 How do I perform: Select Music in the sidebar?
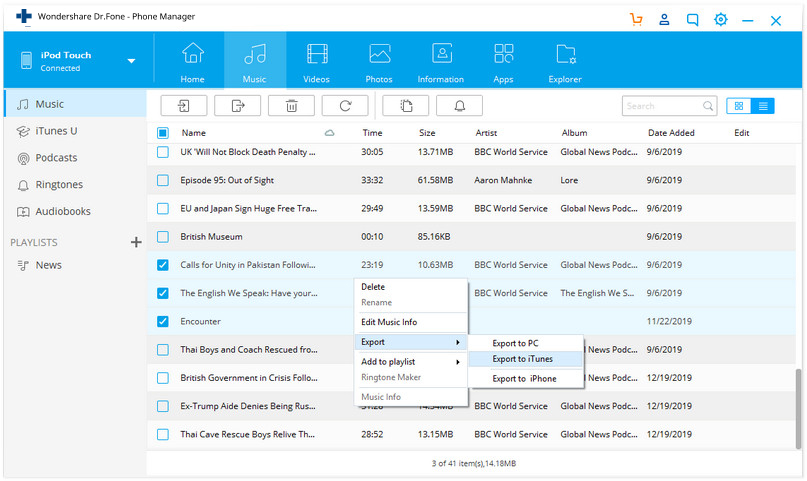pyautogui.click(x=75, y=104)
